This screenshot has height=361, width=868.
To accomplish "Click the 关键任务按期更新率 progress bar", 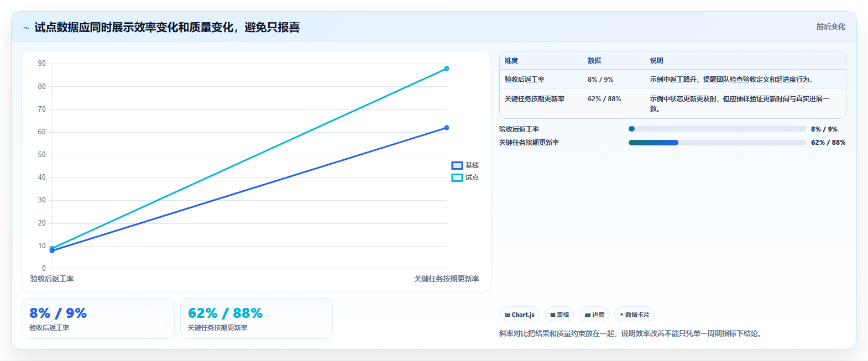I will 718,143.
